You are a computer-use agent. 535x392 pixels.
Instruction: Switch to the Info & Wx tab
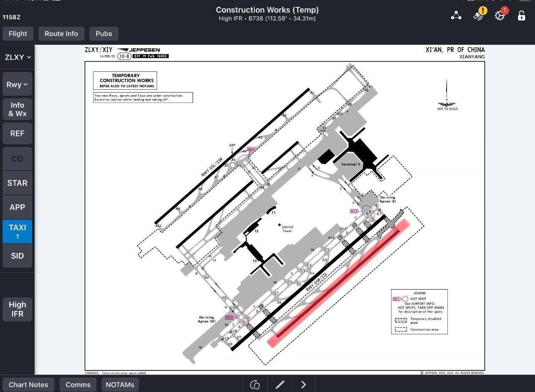coord(17,109)
